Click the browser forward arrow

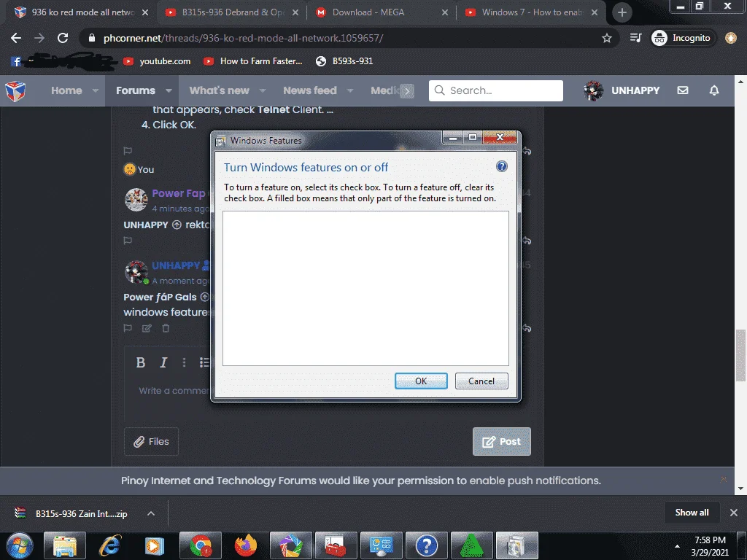pyautogui.click(x=39, y=38)
